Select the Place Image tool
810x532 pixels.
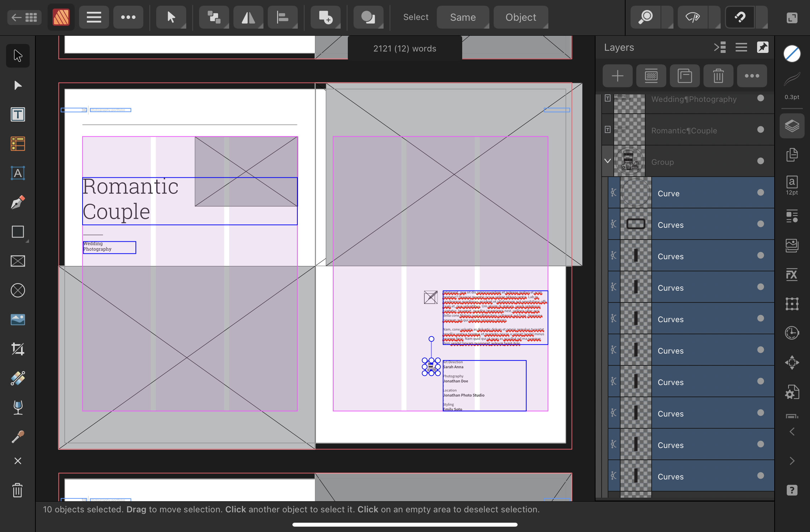point(18,319)
